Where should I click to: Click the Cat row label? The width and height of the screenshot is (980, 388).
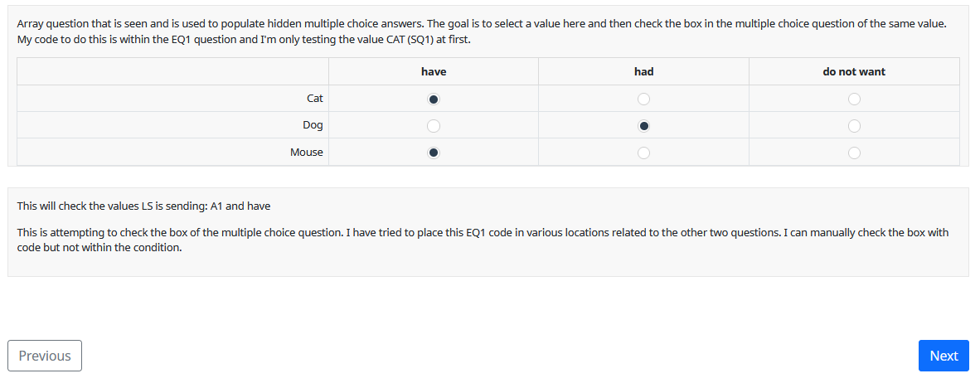[x=315, y=99]
